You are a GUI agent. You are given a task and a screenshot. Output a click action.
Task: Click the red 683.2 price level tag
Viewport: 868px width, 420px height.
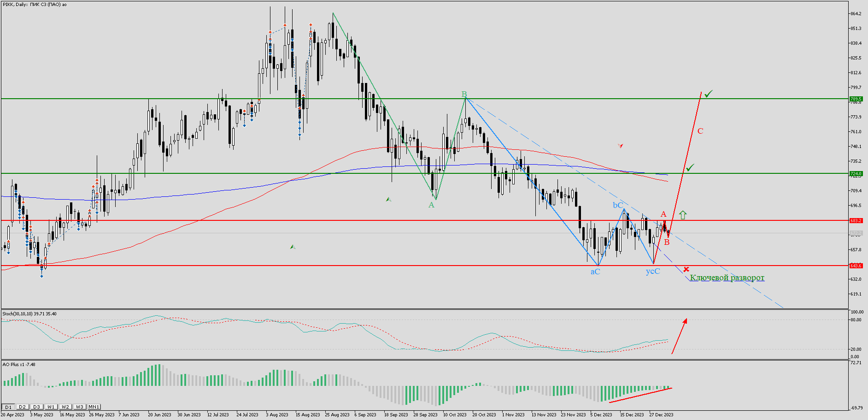click(856, 220)
